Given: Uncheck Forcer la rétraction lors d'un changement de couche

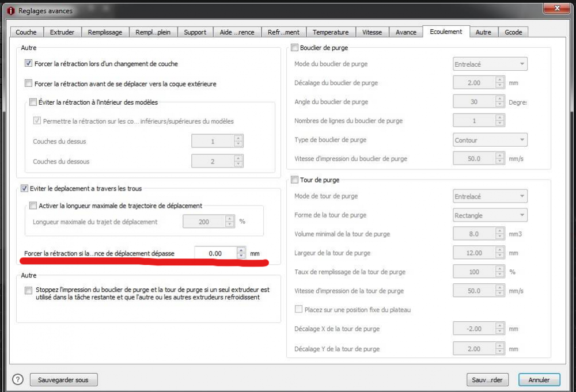Looking at the screenshot, I should [28, 63].
